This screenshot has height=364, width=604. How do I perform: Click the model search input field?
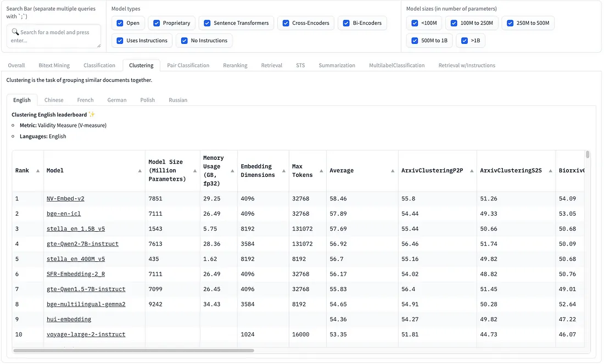(x=54, y=36)
